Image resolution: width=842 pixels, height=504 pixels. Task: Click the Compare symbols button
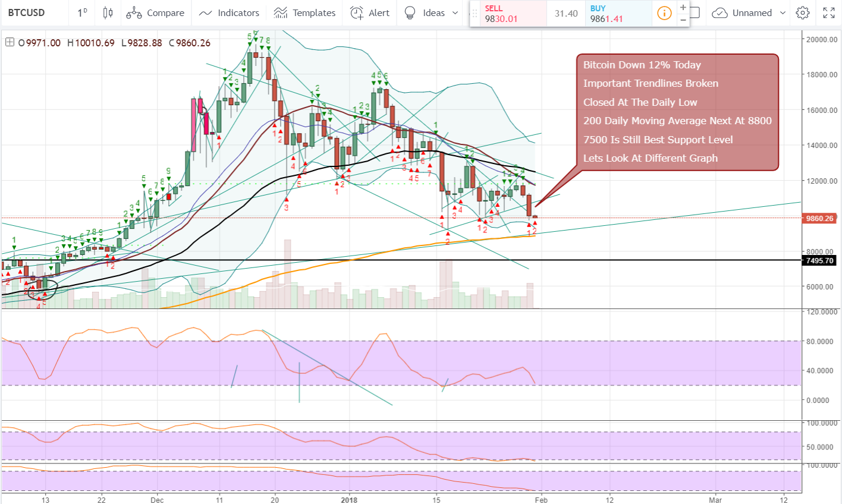155,12
